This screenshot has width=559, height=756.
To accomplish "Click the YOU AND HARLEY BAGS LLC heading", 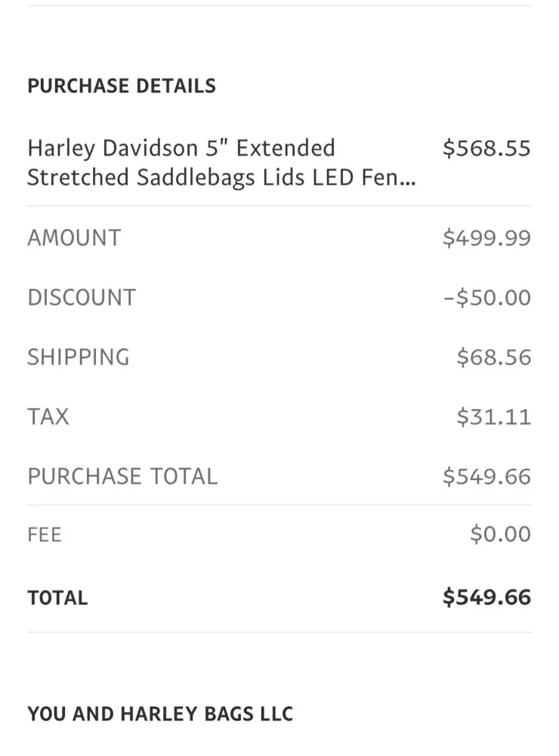I will tap(160, 714).
